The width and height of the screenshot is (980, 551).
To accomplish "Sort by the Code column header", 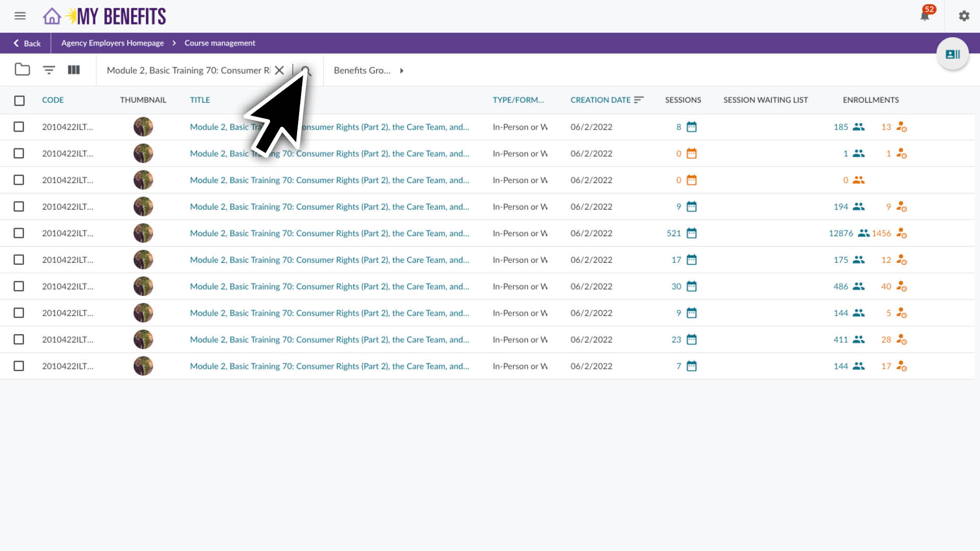I will pyautogui.click(x=53, y=100).
